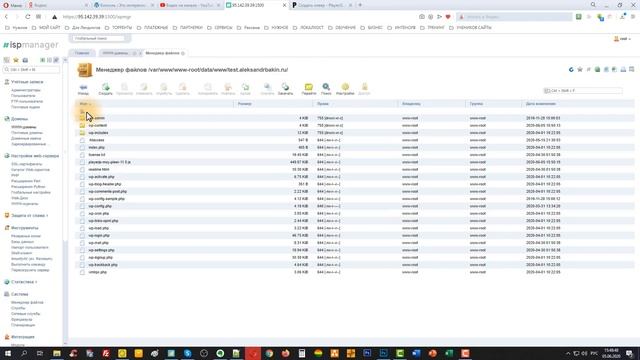The image size is (640, 360).
Task: Sort by Name column header
Action: point(155,104)
